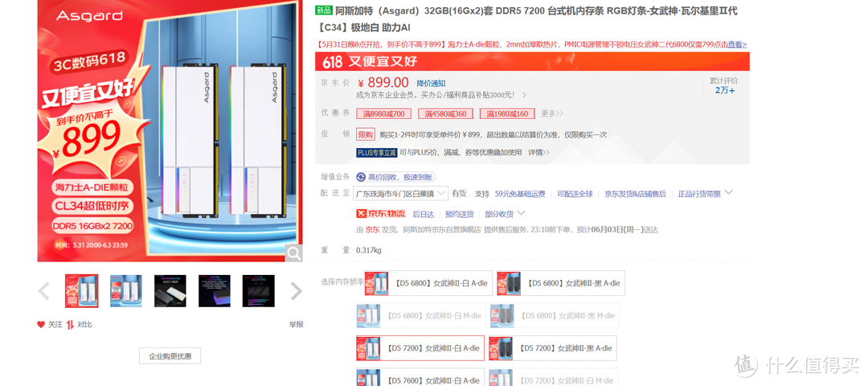Click the 618 又便宜又好 banner
Screen dimensions: 868x386
[x=532, y=61]
